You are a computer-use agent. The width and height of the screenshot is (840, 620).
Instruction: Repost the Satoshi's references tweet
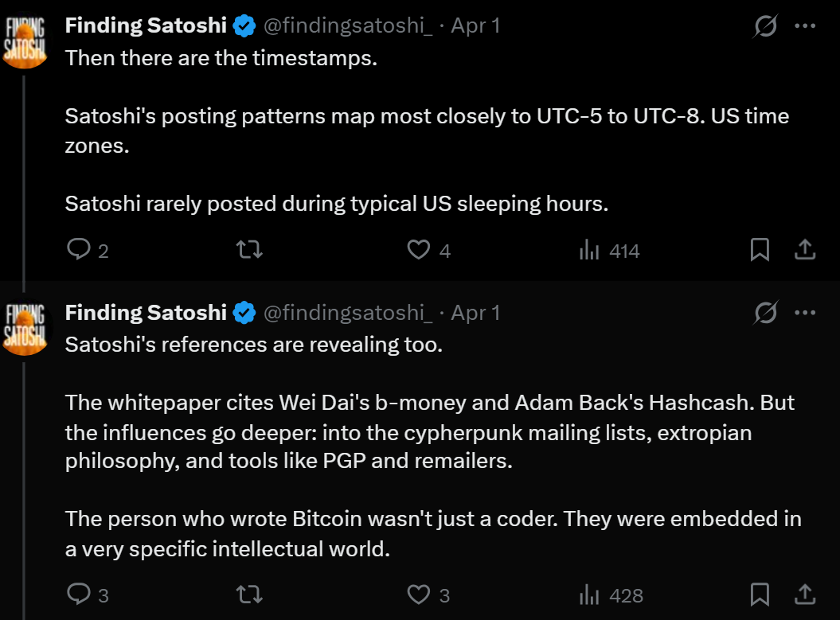click(x=251, y=595)
